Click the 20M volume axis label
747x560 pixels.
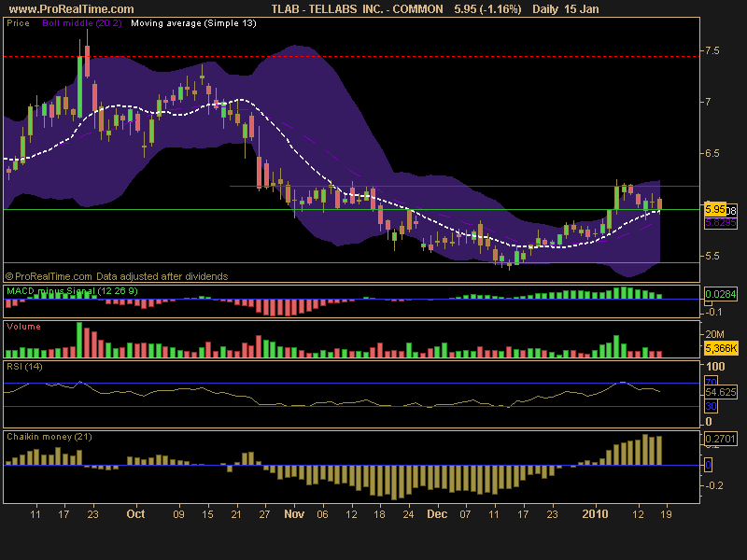click(x=714, y=335)
